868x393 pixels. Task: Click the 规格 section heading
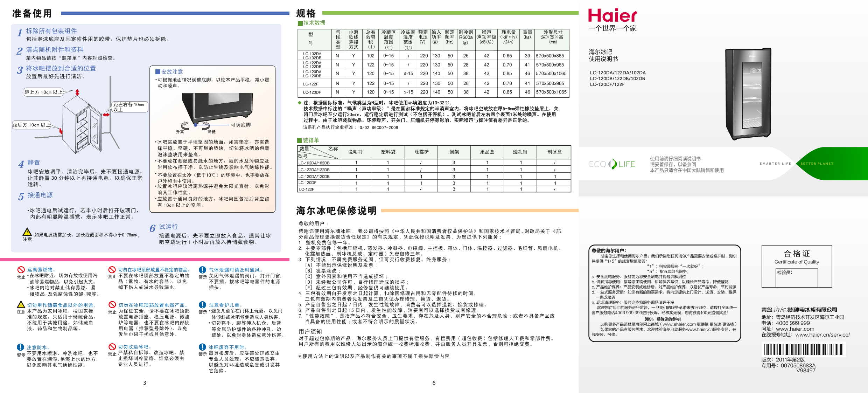(306, 13)
